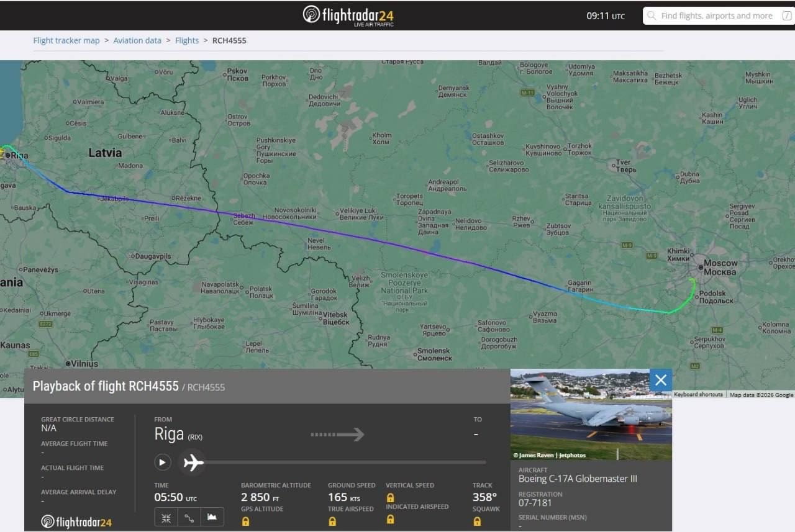The height and width of the screenshot is (532, 795).
Task: Click the RCH4555 breadcrumb text
Action: point(229,40)
